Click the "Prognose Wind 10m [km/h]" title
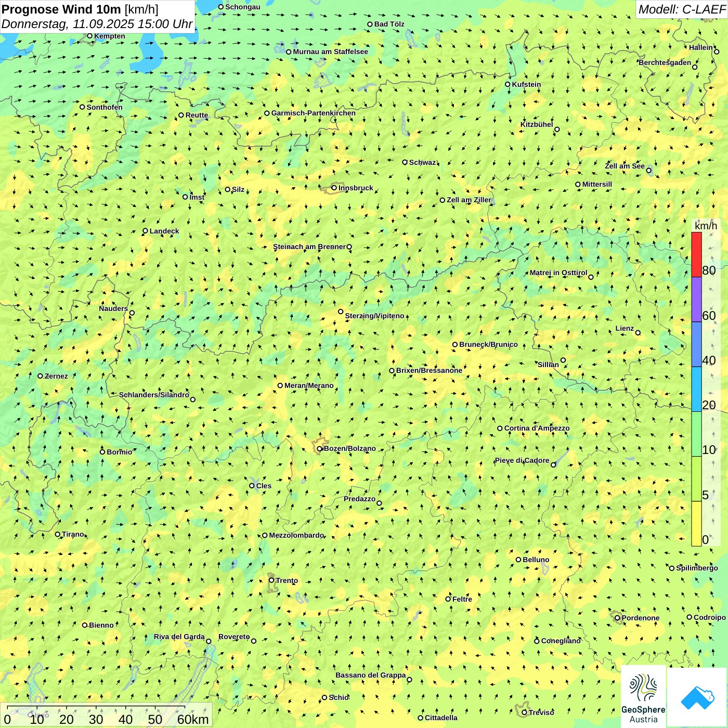 80,9
